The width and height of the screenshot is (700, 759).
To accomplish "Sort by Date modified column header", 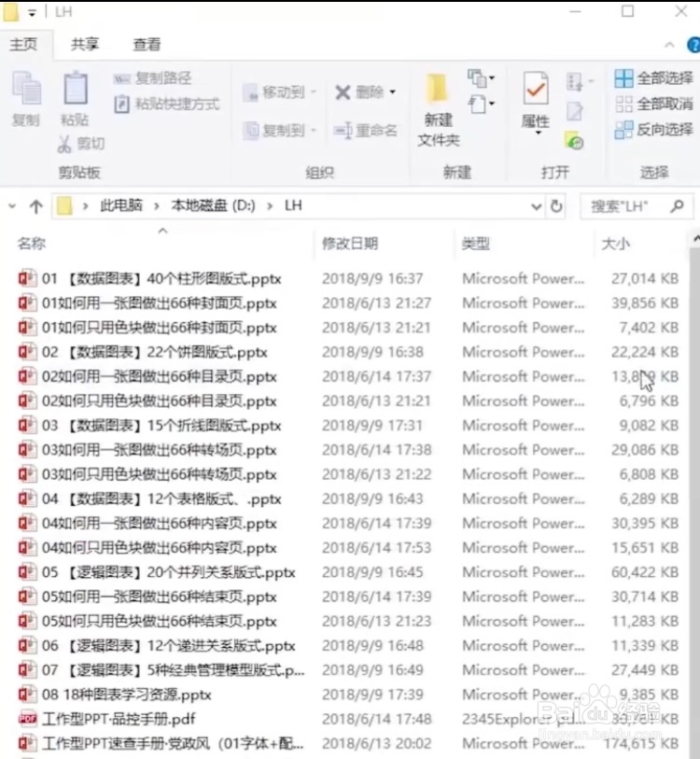I will tap(350, 243).
